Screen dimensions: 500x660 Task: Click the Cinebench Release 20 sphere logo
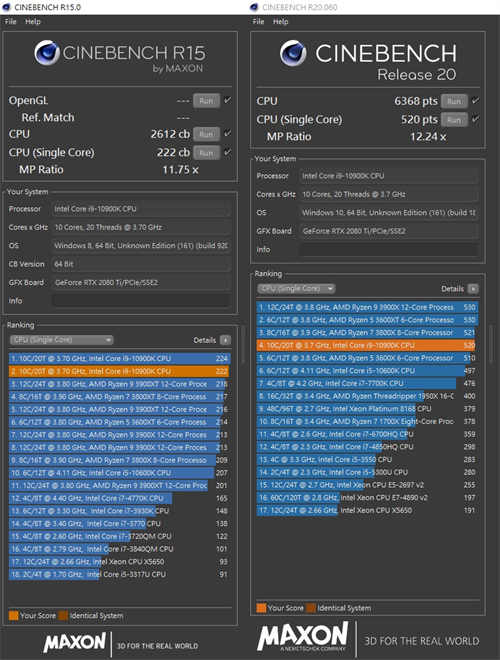293,53
